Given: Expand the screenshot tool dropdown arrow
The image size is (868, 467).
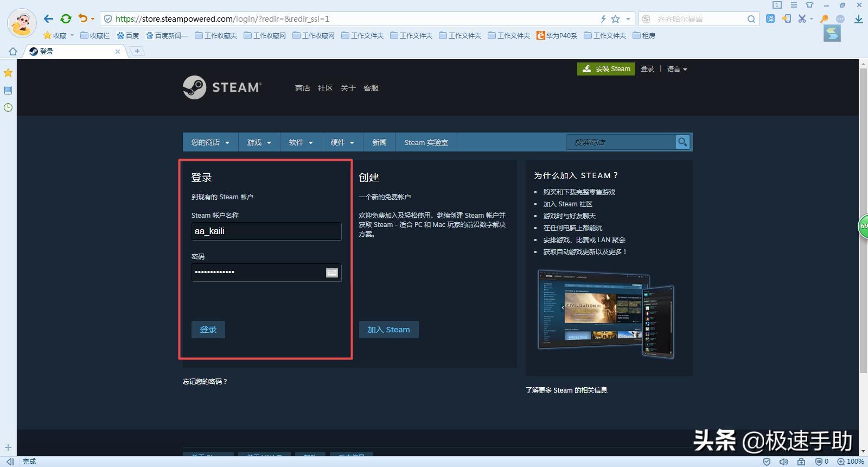Looking at the screenshot, I should coord(812,19).
